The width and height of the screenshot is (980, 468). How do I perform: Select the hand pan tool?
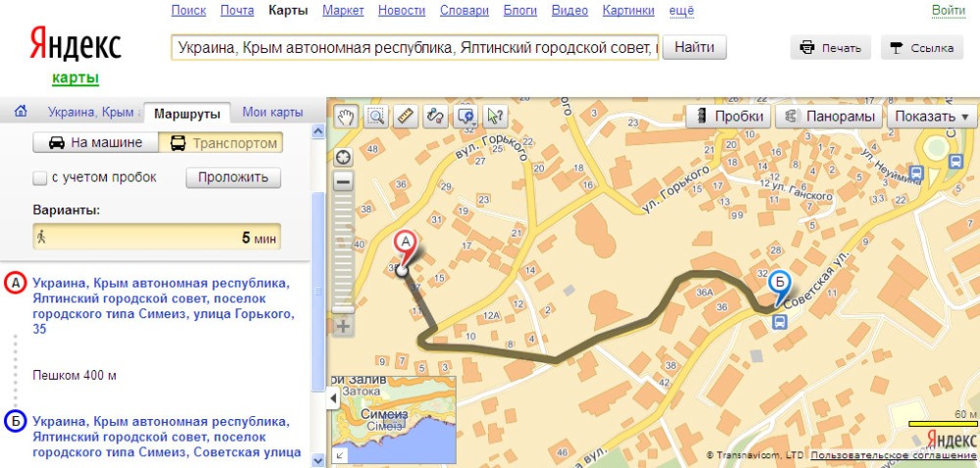coord(346,117)
